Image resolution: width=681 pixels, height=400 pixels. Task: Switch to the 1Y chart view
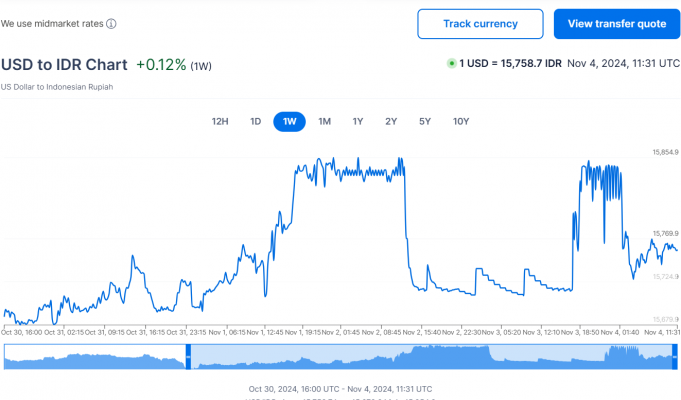[x=357, y=122]
